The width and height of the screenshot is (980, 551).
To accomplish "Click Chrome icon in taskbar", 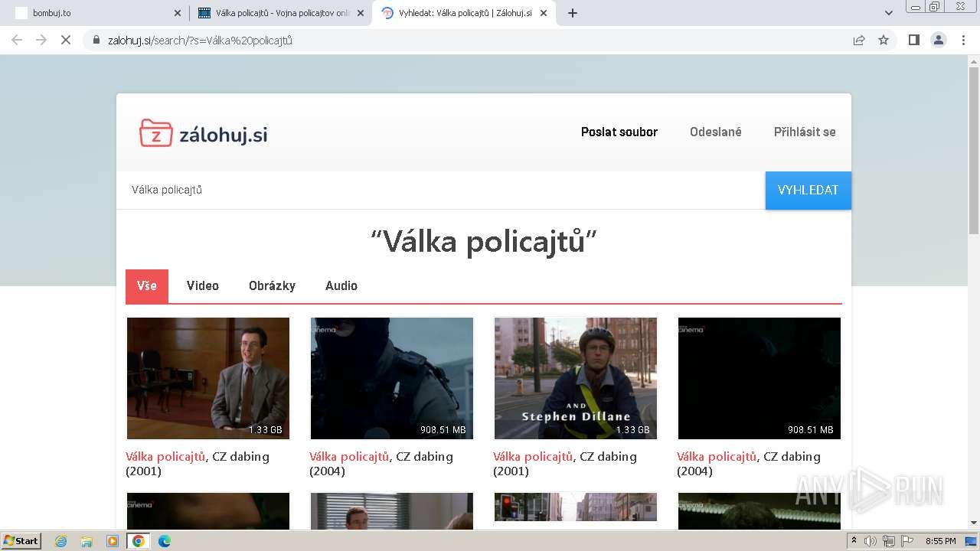I will coord(139,541).
